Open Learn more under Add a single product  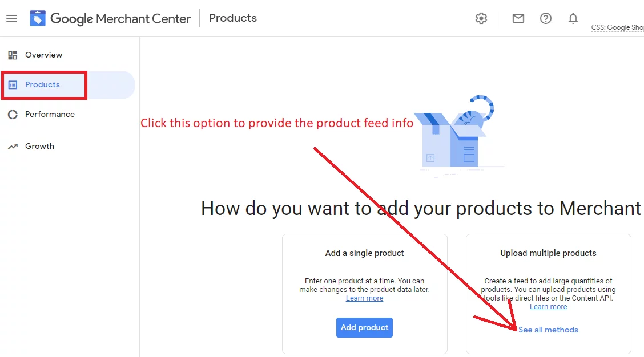pos(364,298)
